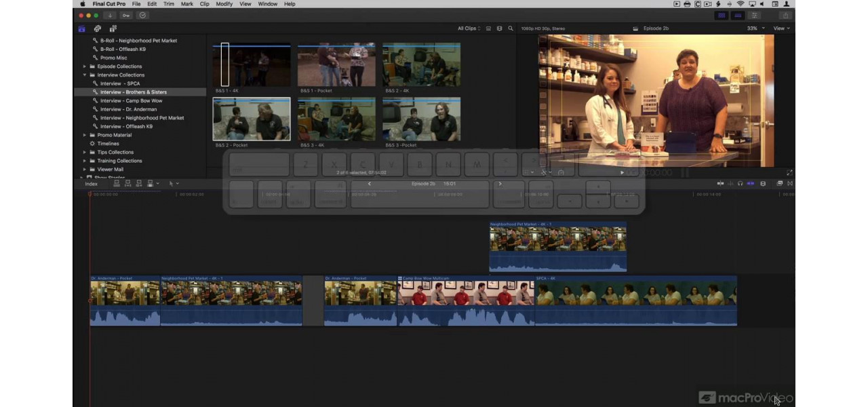Viewport: 868px width, 407px height.
Task: Toggle the inspector panel visibility
Action: 754,16
